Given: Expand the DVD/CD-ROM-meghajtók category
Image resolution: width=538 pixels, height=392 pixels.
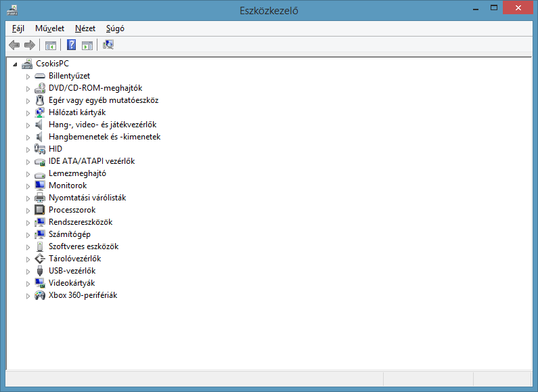Looking at the screenshot, I should tap(28, 89).
